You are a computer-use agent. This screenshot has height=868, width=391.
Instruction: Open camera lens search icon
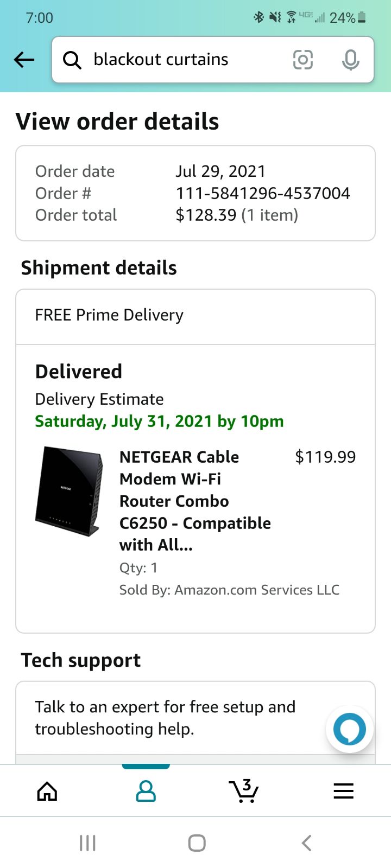(x=303, y=60)
